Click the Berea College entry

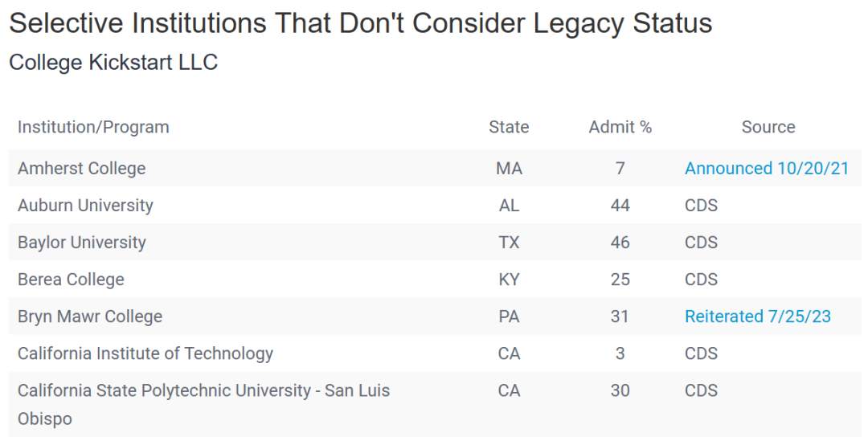click(71, 280)
